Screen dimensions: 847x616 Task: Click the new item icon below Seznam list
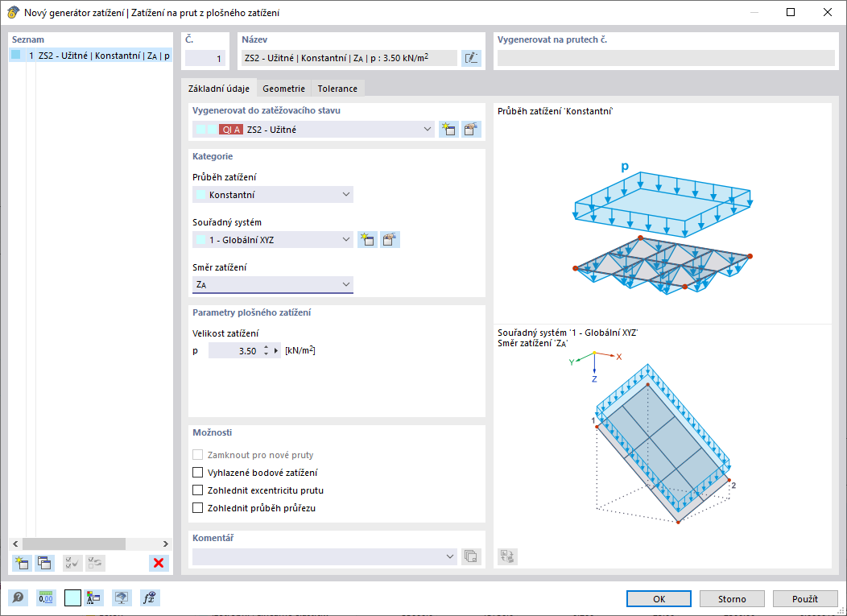coord(22,563)
